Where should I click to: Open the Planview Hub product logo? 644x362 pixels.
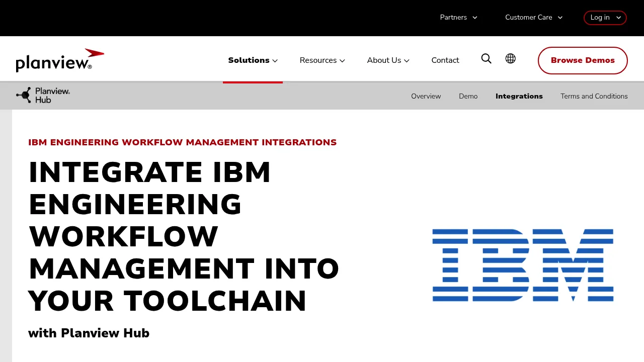point(43,95)
